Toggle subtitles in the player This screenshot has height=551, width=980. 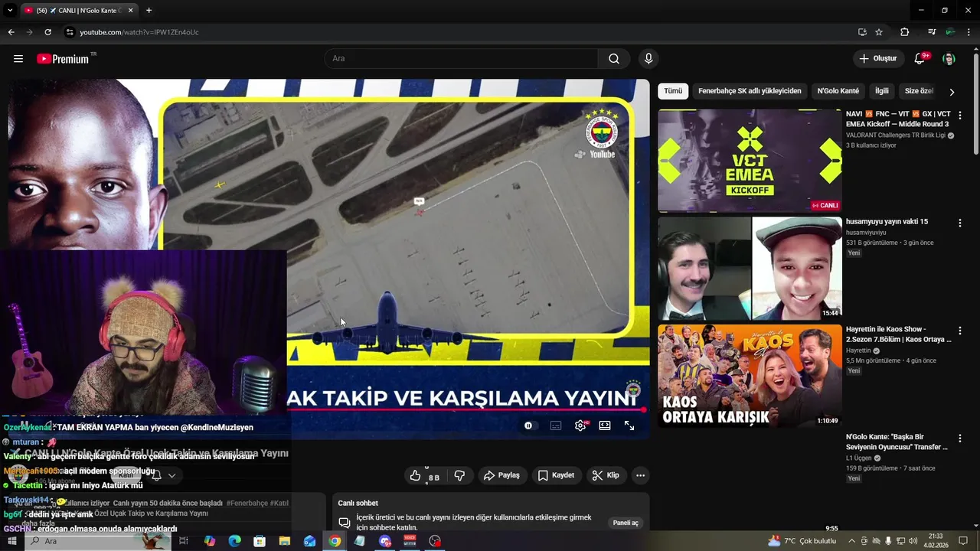click(556, 425)
